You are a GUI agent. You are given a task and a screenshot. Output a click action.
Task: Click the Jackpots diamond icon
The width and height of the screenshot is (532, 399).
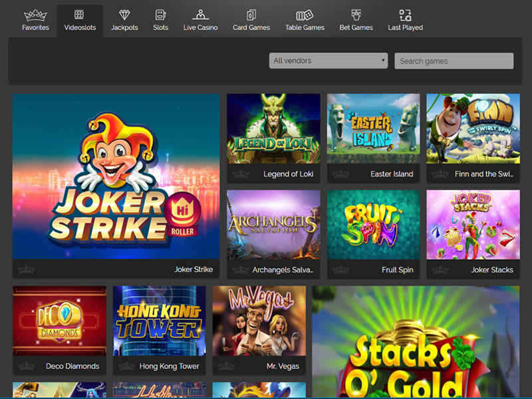coord(124,15)
